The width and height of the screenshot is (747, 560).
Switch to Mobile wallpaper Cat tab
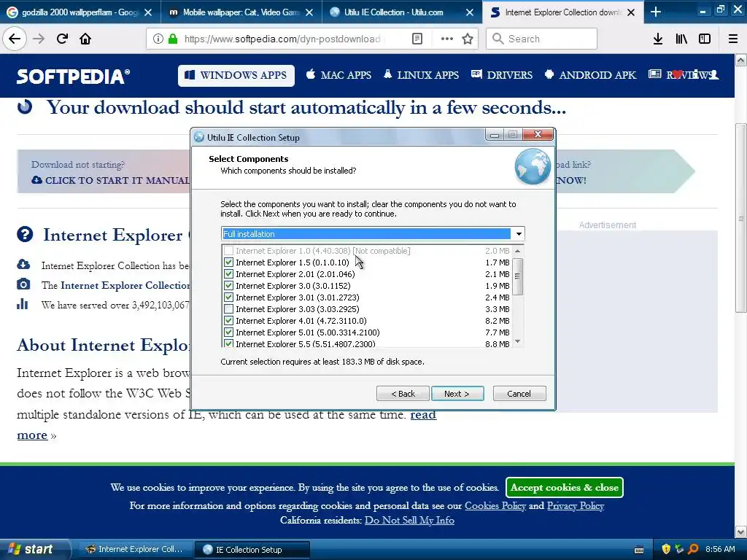point(241,12)
